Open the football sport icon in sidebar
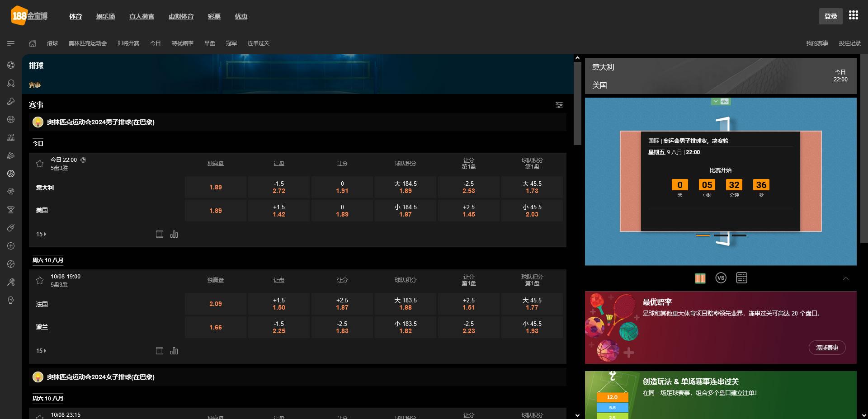868x419 pixels. point(11,65)
